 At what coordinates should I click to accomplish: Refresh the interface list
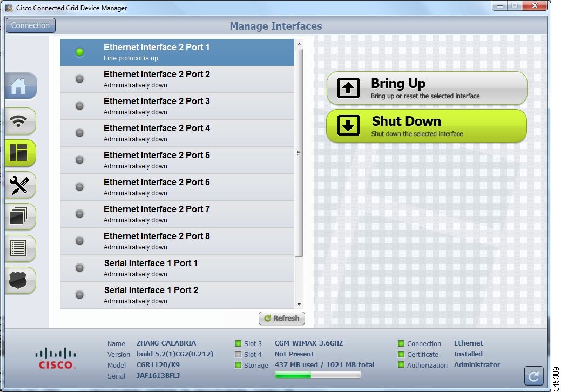(x=281, y=318)
